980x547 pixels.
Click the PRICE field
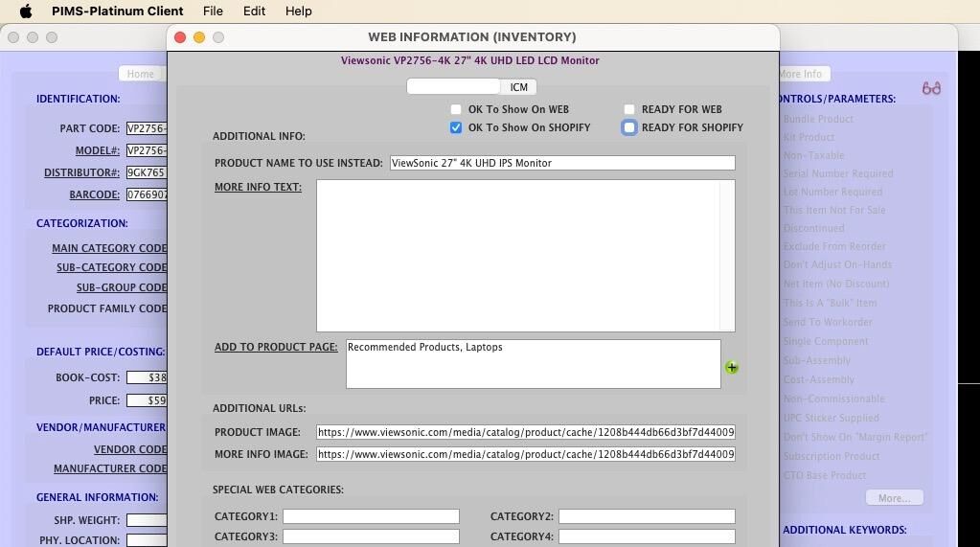point(147,400)
